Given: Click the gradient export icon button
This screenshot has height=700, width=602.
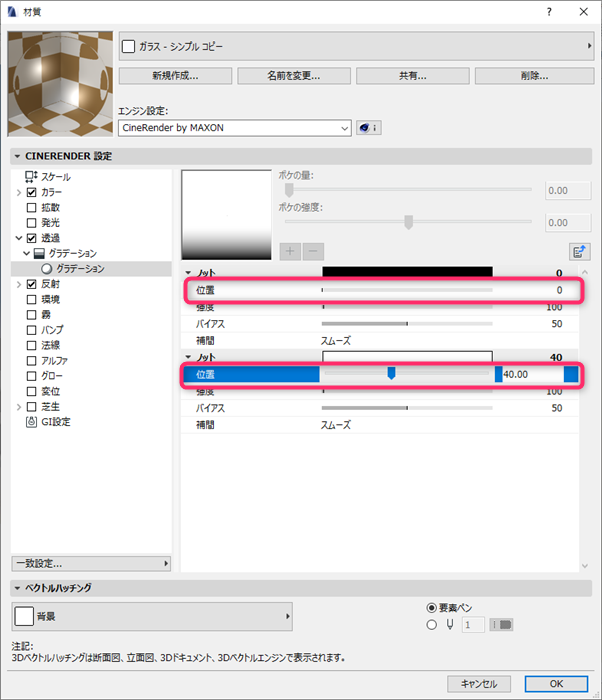Looking at the screenshot, I should tap(580, 251).
